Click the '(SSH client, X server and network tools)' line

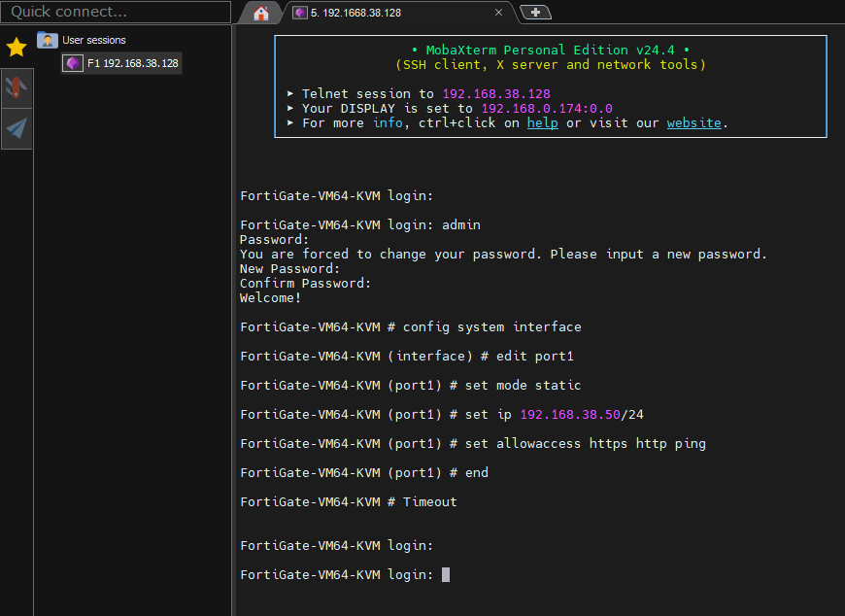(550, 65)
